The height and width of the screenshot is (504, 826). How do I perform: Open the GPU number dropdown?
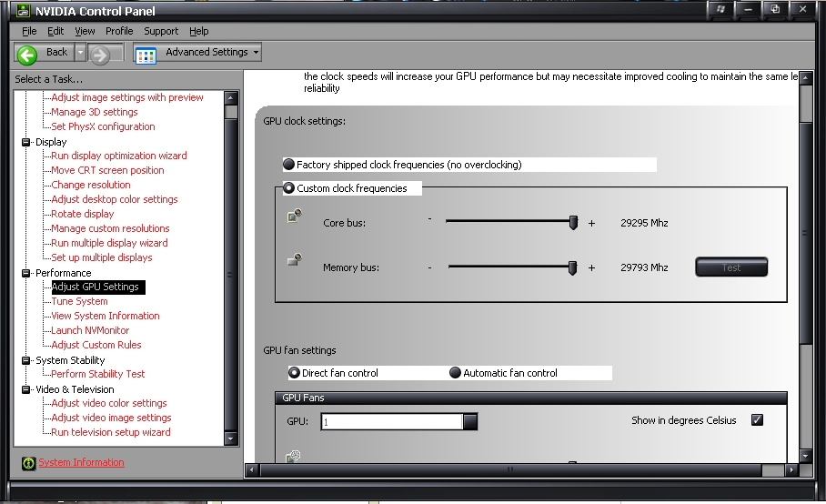(469, 422)
